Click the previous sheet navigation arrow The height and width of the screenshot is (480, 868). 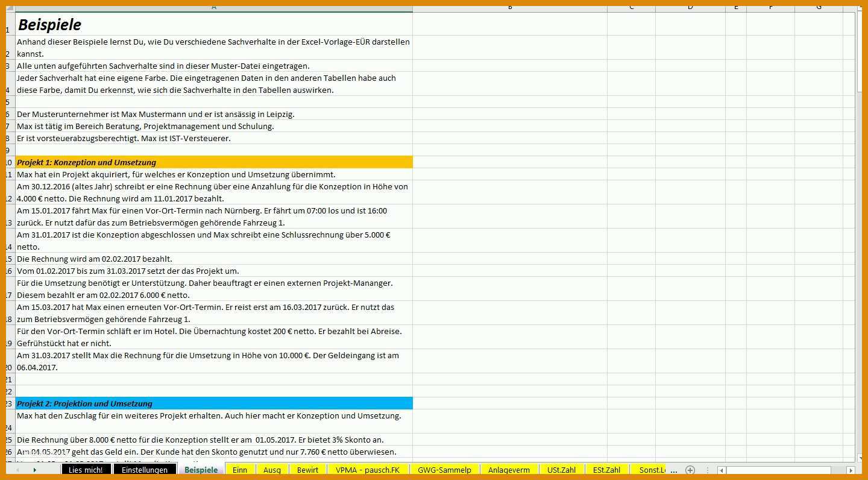tap(17, 470)
